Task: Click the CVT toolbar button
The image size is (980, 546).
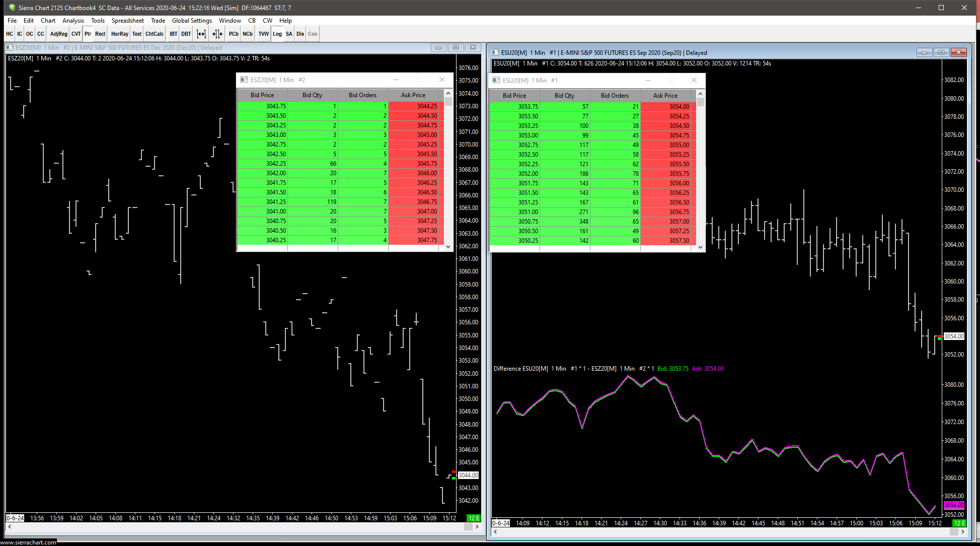Action: click(x=76, y=34)
